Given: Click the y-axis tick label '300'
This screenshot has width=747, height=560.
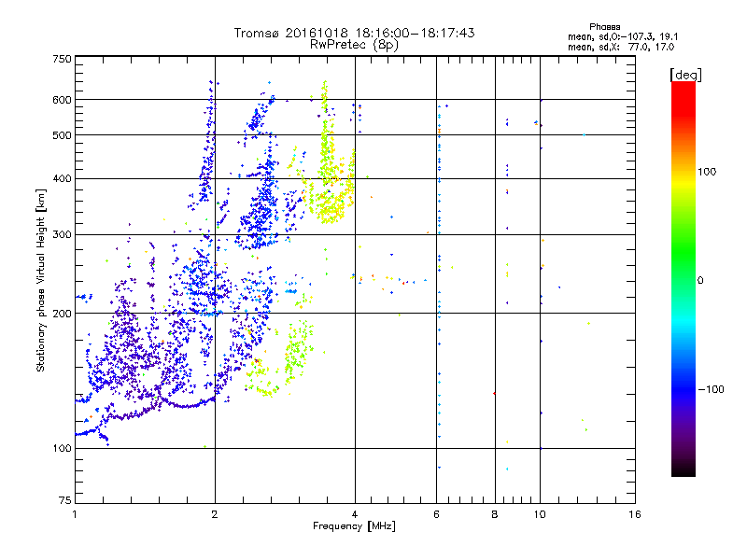Looking at the screenshot, I should pos(62,234).
